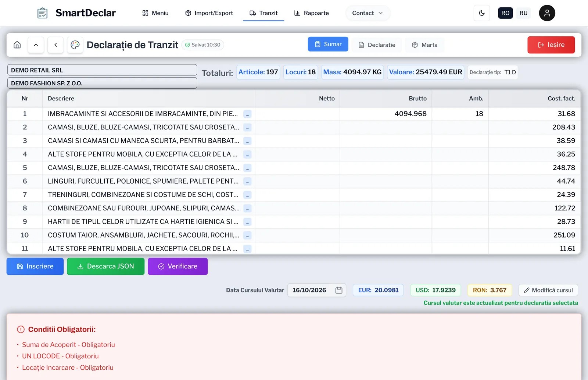The height and width of the screenshot is (380, 588).
Task: Open the Rapoarte navigation item
Action: tap(311, 13)
